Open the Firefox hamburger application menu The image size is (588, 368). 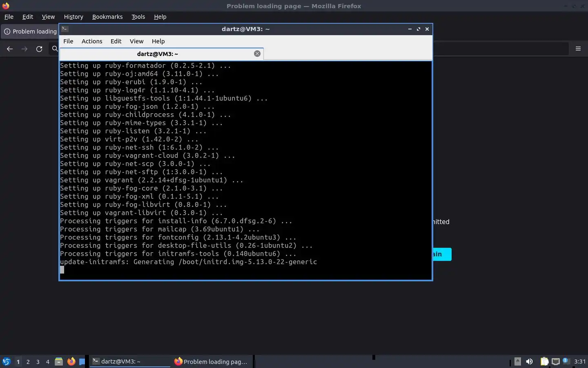tap(578, 49)
